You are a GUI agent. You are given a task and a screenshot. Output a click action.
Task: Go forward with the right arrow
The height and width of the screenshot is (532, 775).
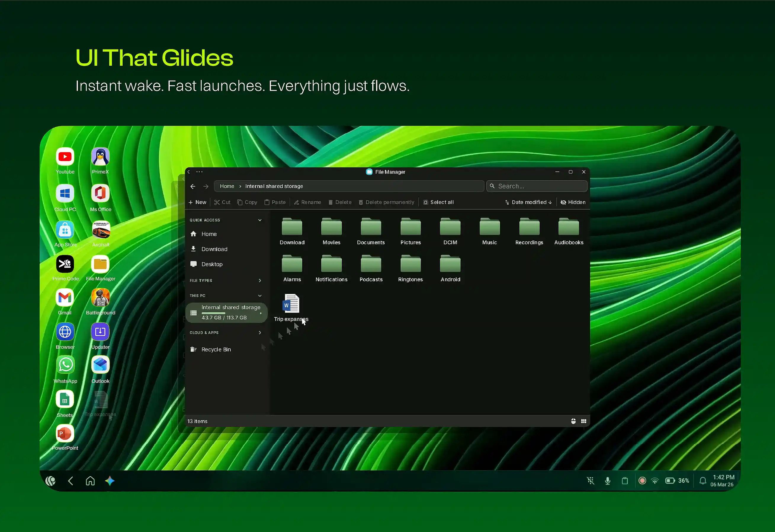[x=206, y=186]
